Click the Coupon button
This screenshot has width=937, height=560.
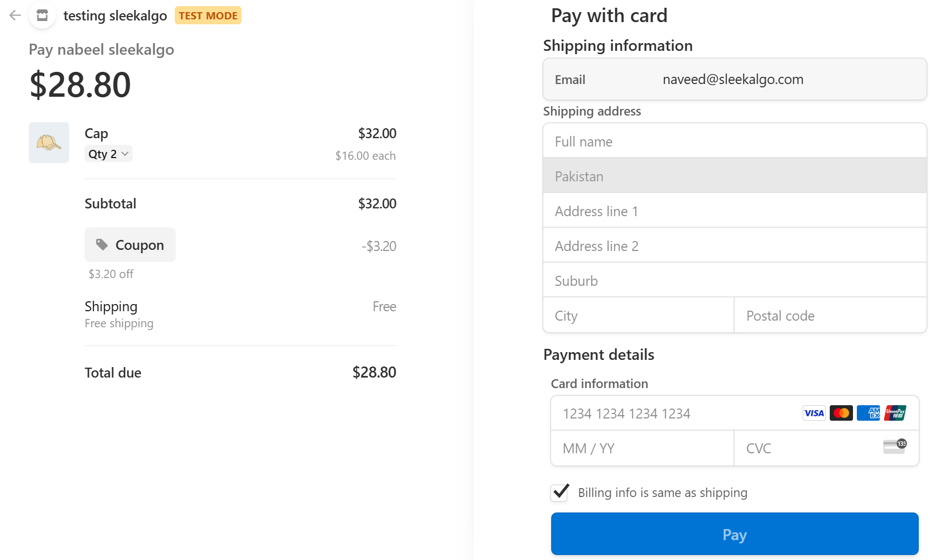coord(130,245)
